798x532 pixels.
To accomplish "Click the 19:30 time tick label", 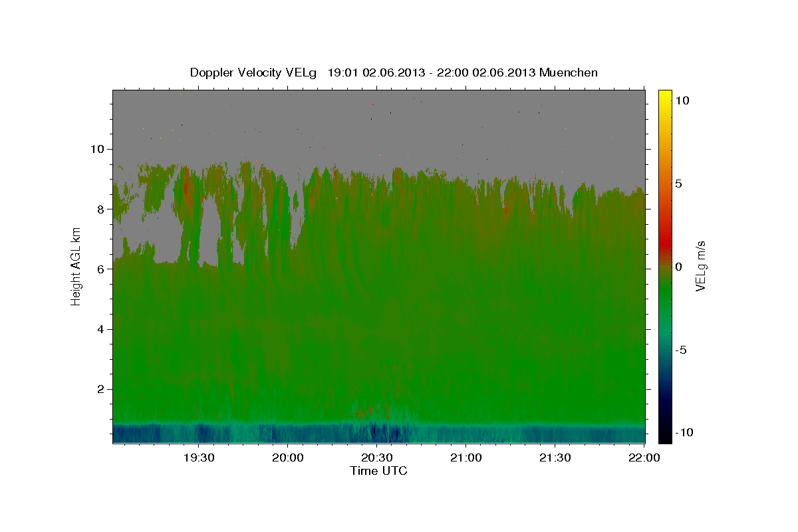I will (x=199, y=458).
